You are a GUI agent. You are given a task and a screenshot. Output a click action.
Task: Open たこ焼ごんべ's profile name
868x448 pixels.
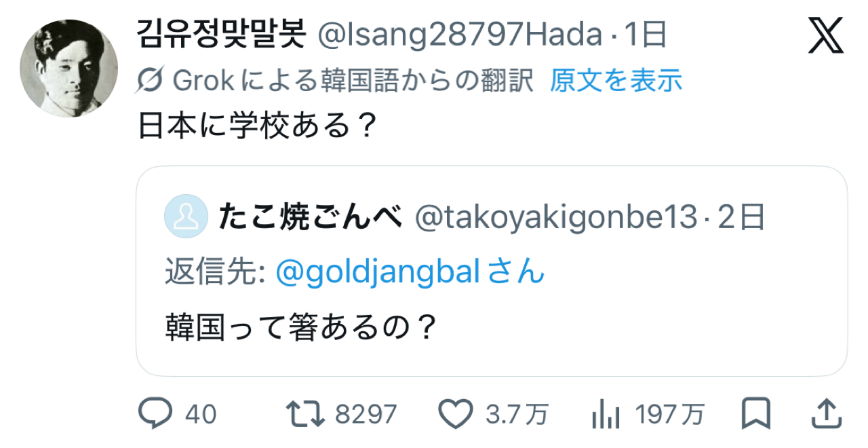[311, 217]
